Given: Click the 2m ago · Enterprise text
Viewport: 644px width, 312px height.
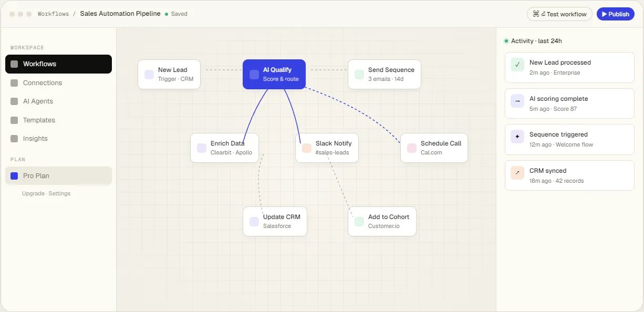Looking at the screenshot, I should 555,72.
